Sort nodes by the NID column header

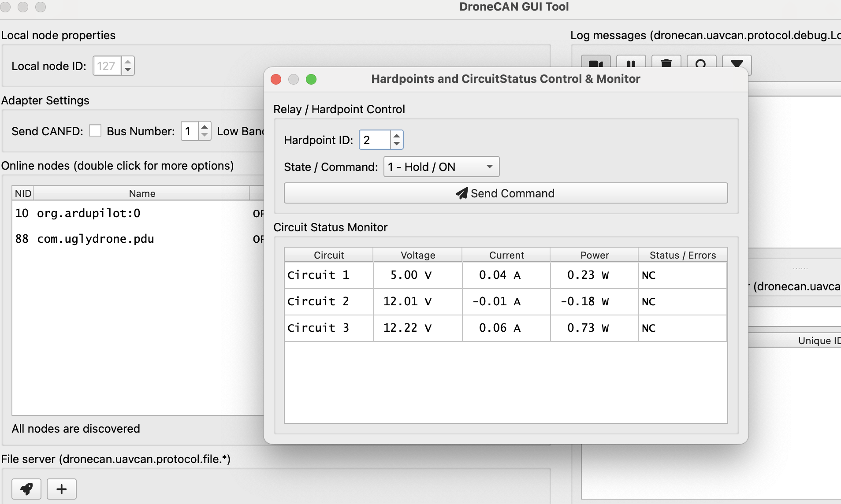(x=23, y=193)
